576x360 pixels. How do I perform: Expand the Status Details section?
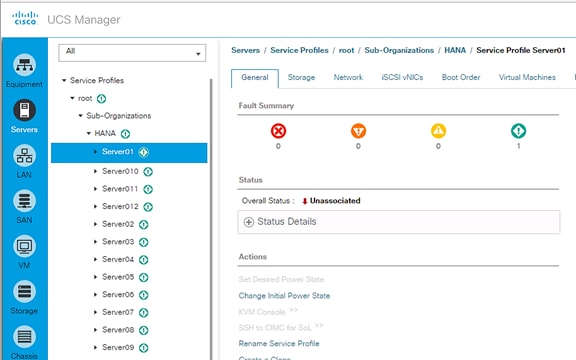point(249,222)
